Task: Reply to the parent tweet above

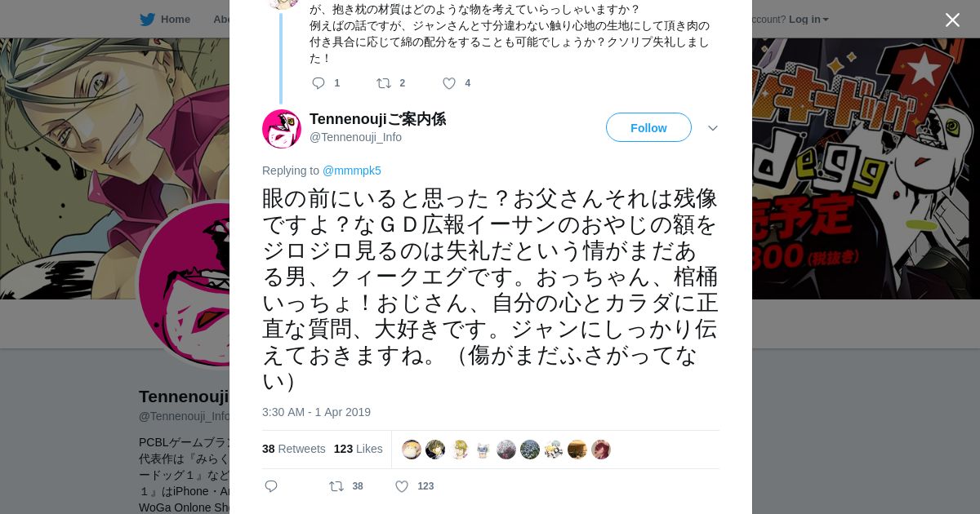Action: pyautogui.click(x=318, y=83)
